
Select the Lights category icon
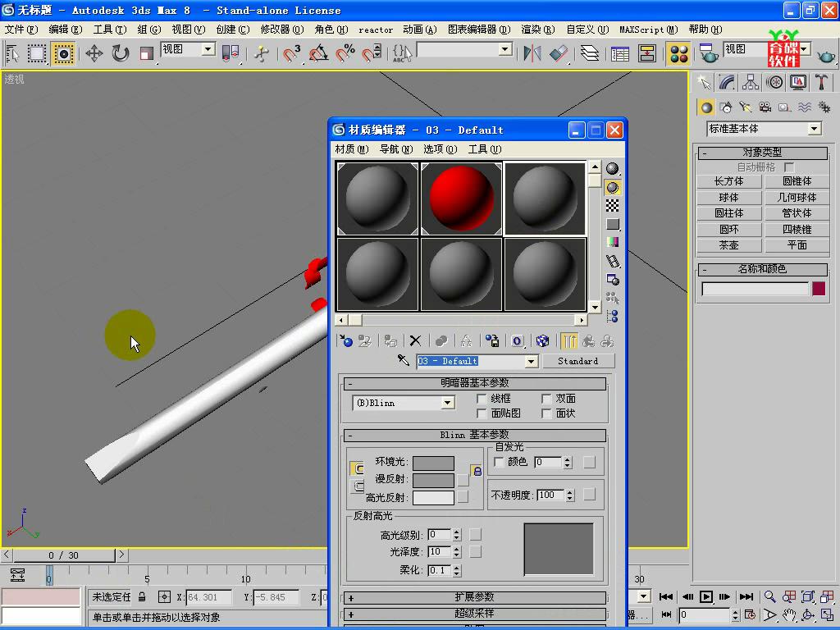[745, 107]
